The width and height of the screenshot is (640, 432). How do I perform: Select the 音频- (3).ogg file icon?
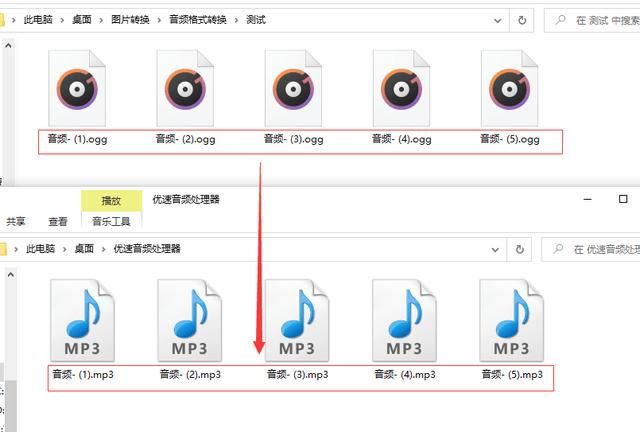click(293, 88)
